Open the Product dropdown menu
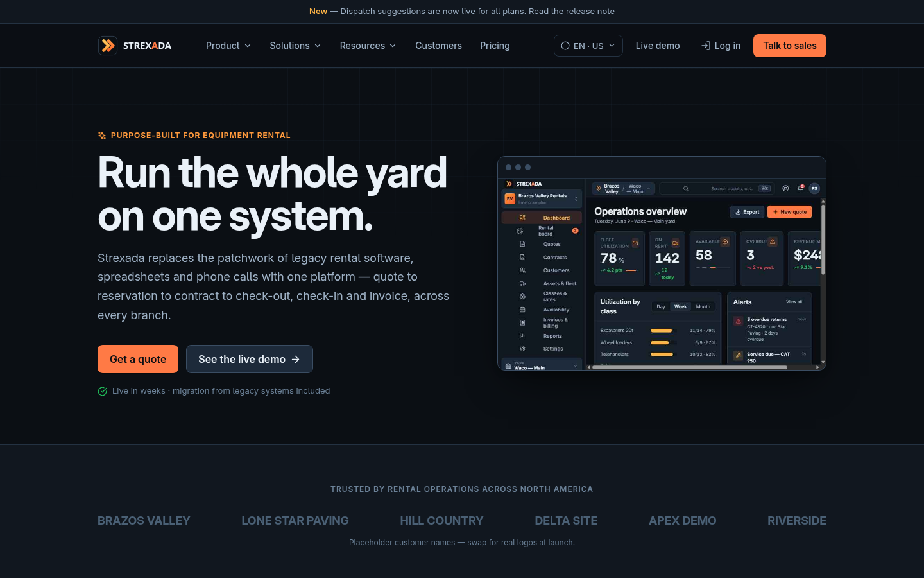924x578 pixels. coord(228,46)
